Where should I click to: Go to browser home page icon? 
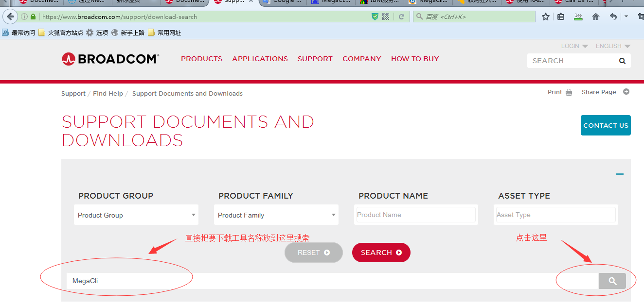coord(595,17)
